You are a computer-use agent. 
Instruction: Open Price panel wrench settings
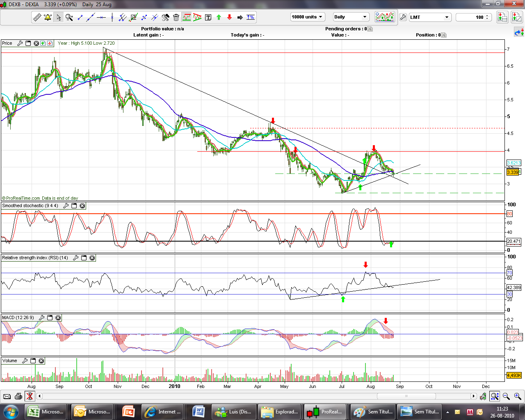pos(20,43)
